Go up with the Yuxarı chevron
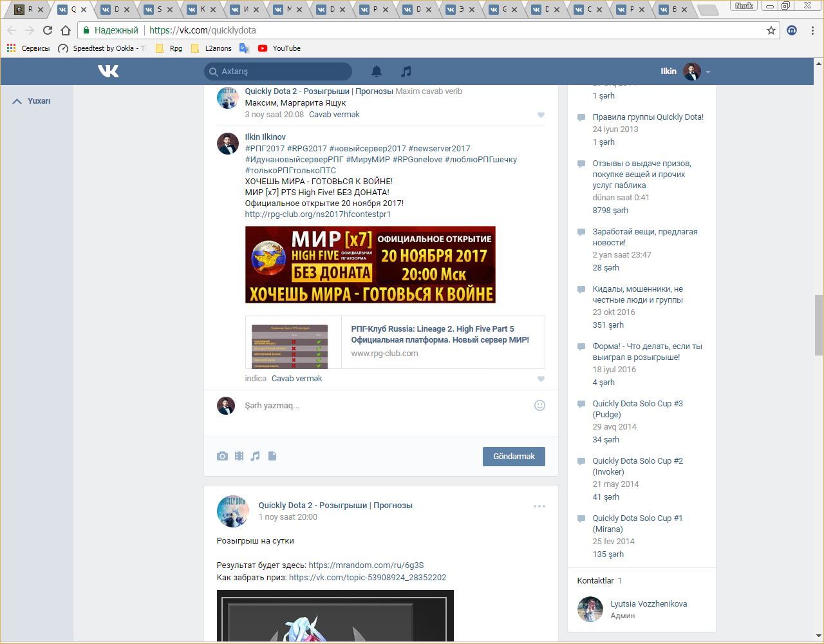The width and height of the screenshot is (824, 644). pos(17,101)
